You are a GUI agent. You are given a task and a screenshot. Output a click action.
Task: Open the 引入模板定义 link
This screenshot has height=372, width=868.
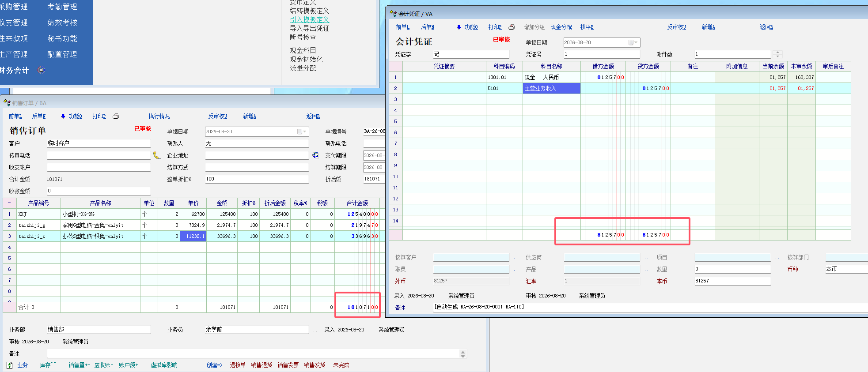309,19
